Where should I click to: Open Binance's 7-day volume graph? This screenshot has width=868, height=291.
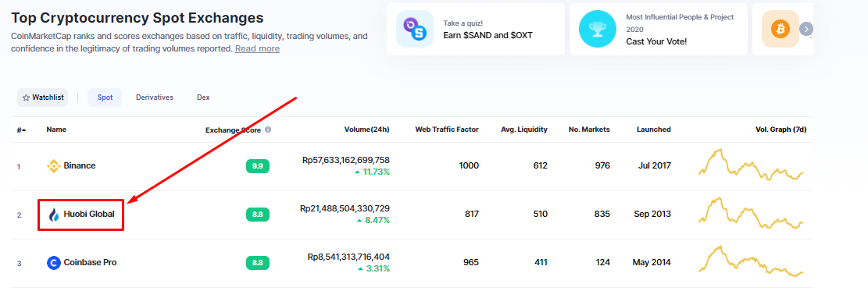751,164
